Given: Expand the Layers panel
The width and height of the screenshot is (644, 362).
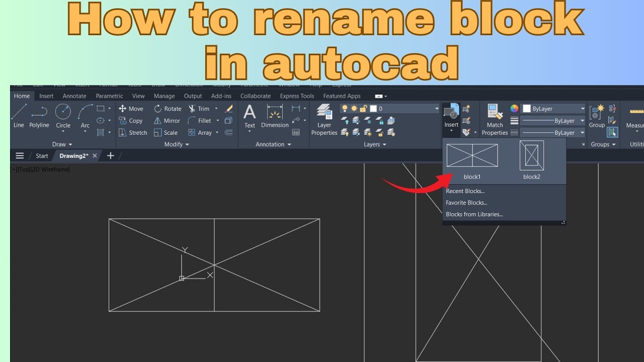Looking at the screenshot, I should 375,144.
